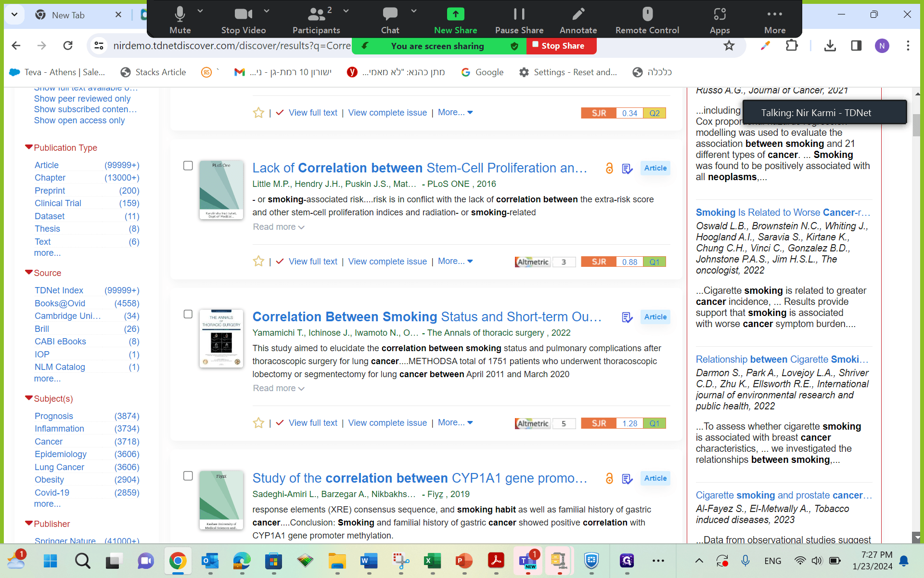Star the Correlation Between Smoking article
Image resolution: width=924 pixels, height=578 pixels.
tap(258, 423)
